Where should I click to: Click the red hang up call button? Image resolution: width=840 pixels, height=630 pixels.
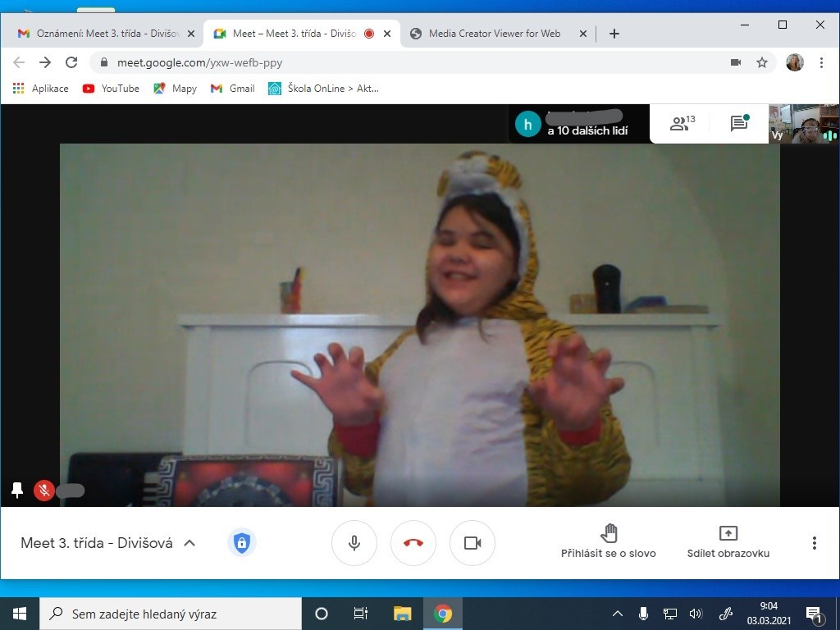[413, 543]
